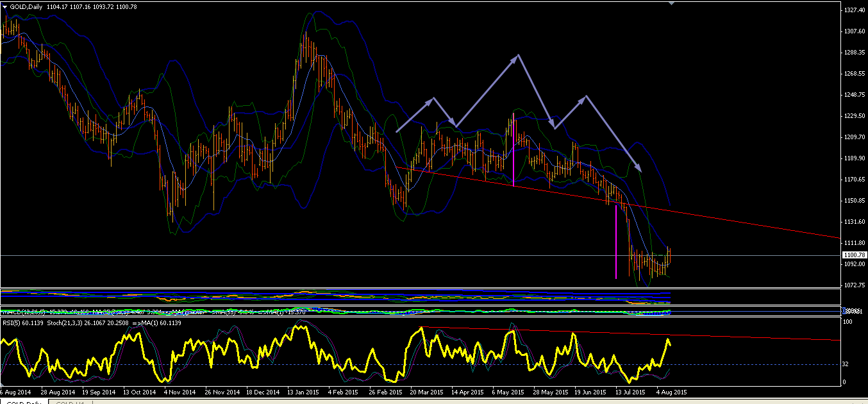Click the 1229.50 price axis label
The width and height of the screenshot is (868, 404).
(x=856, y=116)
